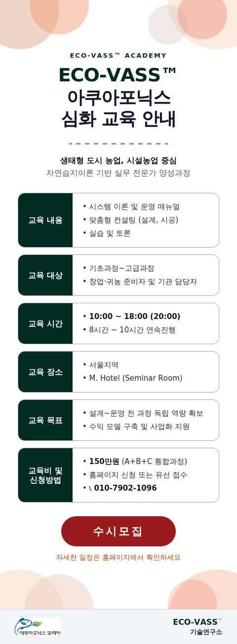Click the ECO-VASS 기술연구소 footer logo text
This screenshot has height=644, width=237.
tap(197, 627)
